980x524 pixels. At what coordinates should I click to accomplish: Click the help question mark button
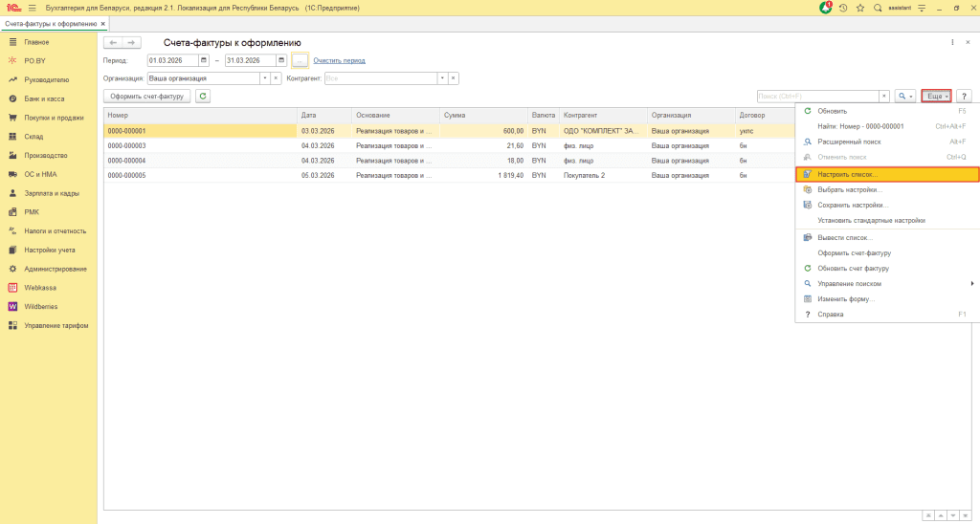click(964, 97)
